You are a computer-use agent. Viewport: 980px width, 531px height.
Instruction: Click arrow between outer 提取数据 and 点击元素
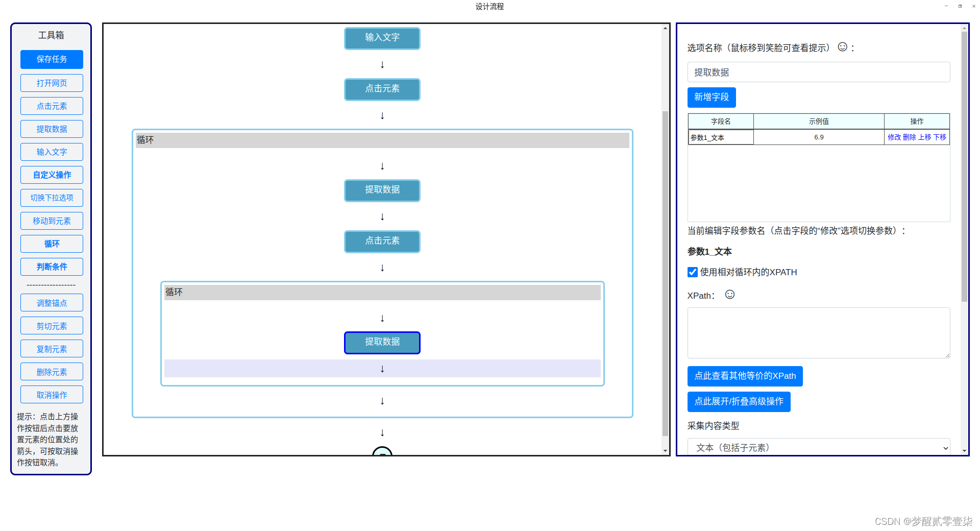[x=382, y=216]
